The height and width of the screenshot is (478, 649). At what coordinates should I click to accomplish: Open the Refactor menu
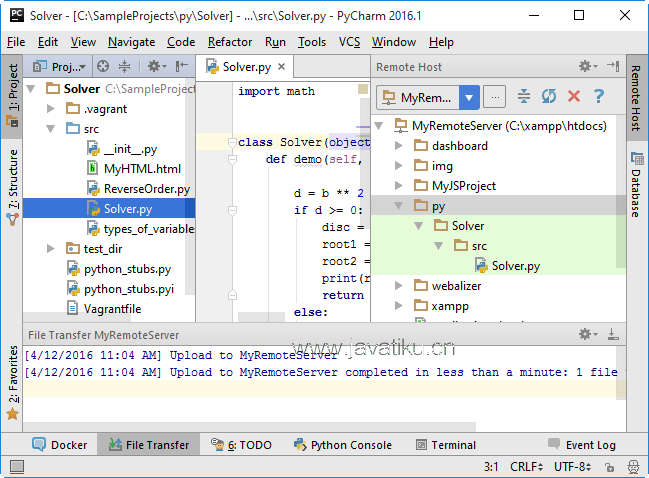click(x=230, y=42)
